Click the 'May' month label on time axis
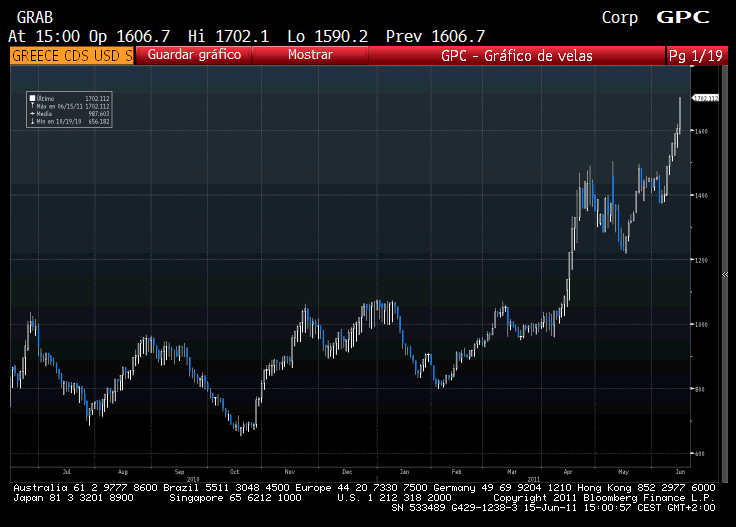This screenshot has width=736, height=527. tap(623, 472)
